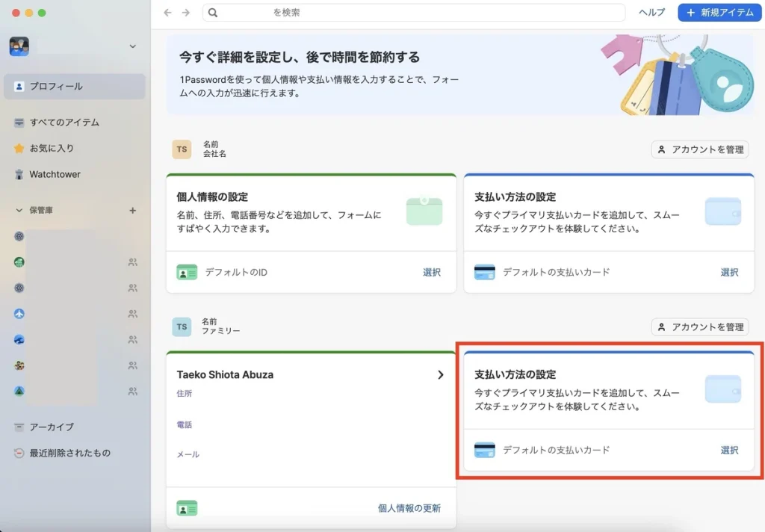This screenshot has width=765, height=532.
Task: Click into the search field
Action: [x=418, y=13]
